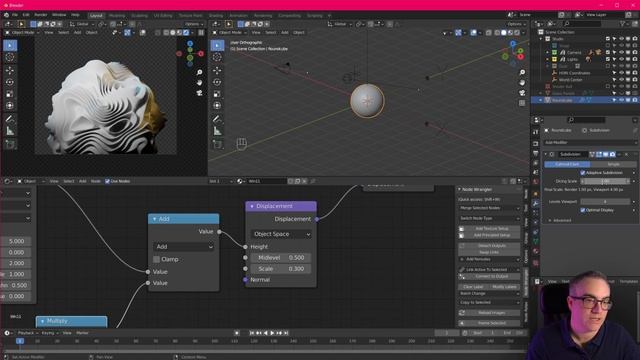Open Batch Change dropdown
Image resolution: width=640 pixels, height=360 pixels.
(489, 293)
